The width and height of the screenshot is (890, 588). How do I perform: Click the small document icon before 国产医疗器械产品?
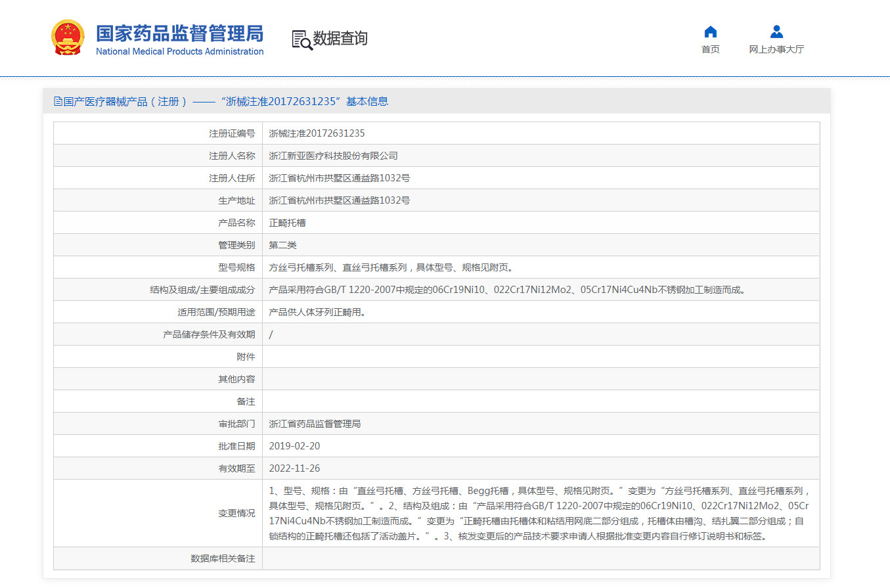click(x=58, y=101)
